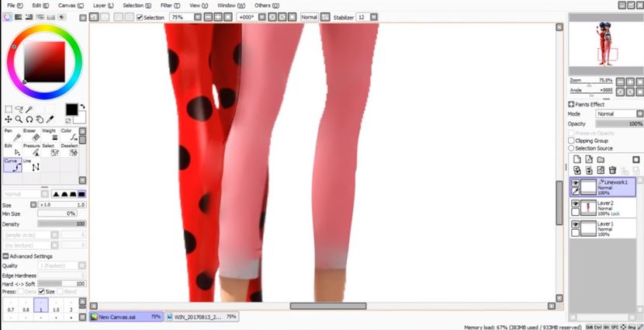Pick the lasso selection tool
This screenshot has height=330, width=644.
(19, 109)
